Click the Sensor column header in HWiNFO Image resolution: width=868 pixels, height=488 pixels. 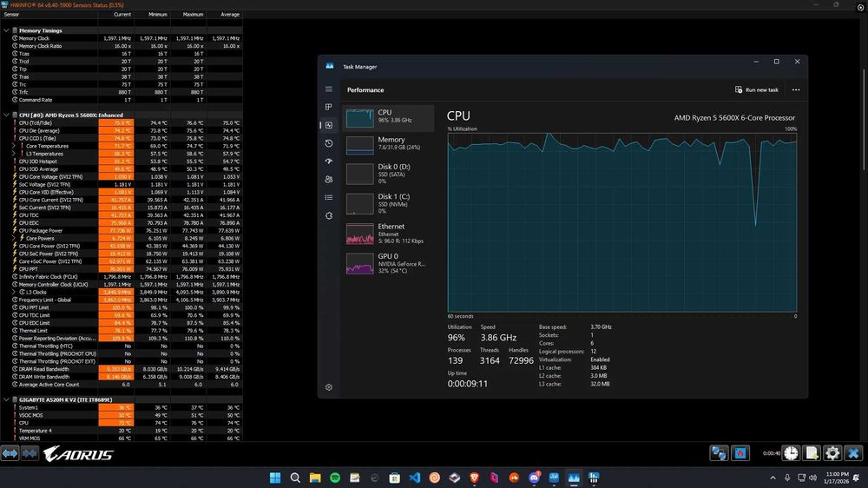tap(49, 15)
